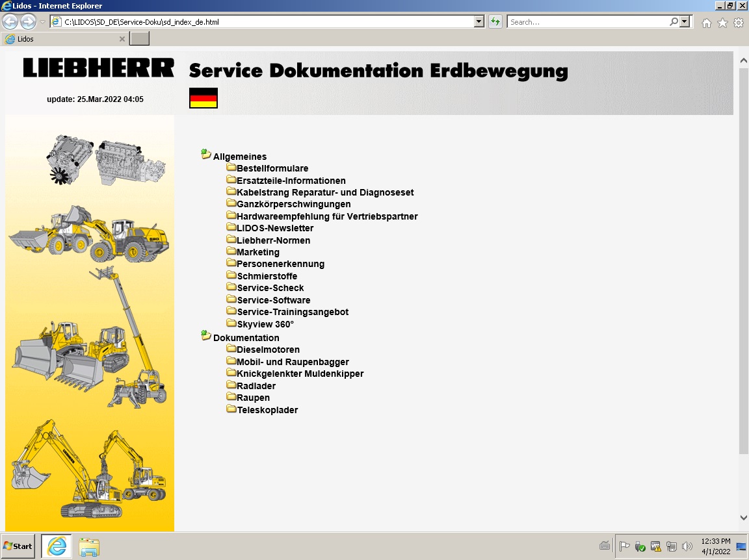749x560 pixels.
Task: Click the wheel loaders image
Action: pos(89,234)
